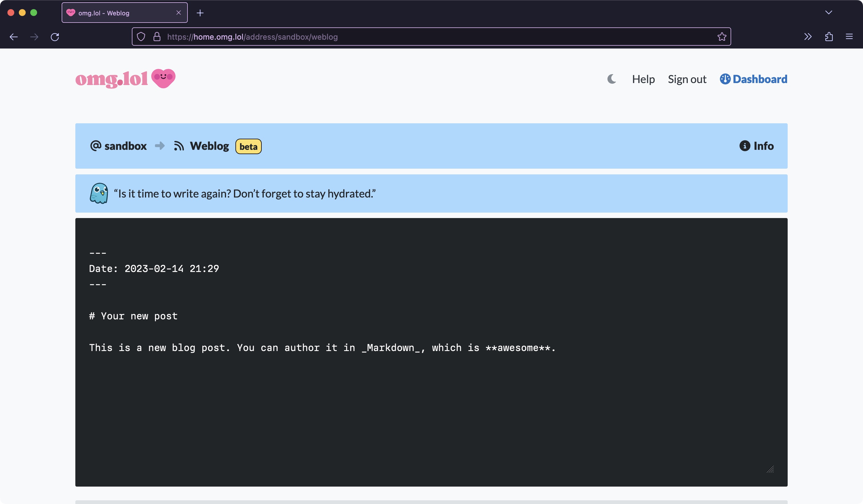Image resolution: width=863 pixels, height=504 pixels.
Task: Click the Weblog RSS feed icon
Action: point(179,146)
